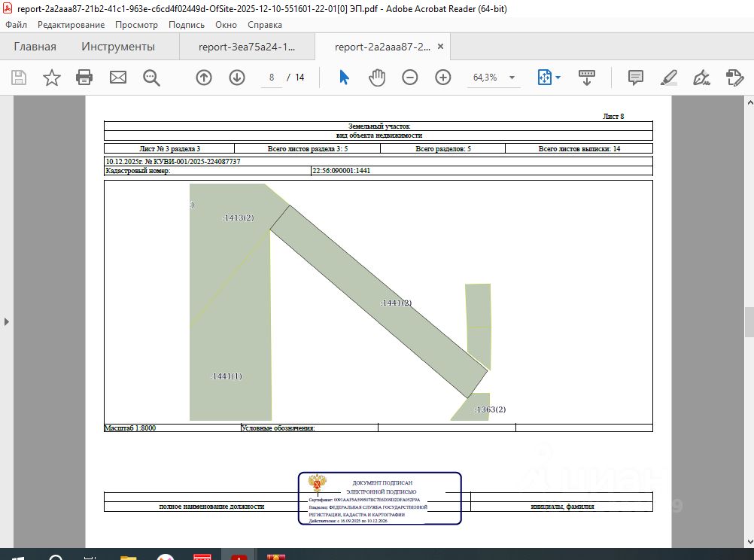Click the Земельный участок heading
This screenshot has width=754, height=560.
click(379, 126)
